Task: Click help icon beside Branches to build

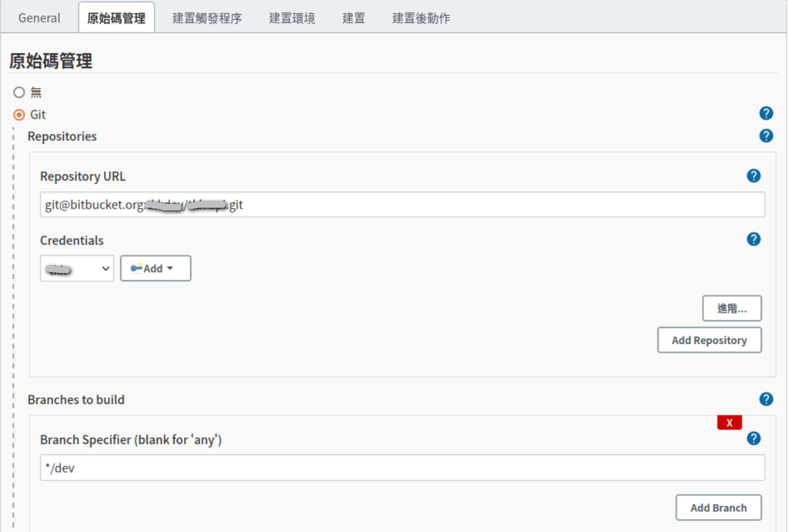Action: [x=766, y=399]
